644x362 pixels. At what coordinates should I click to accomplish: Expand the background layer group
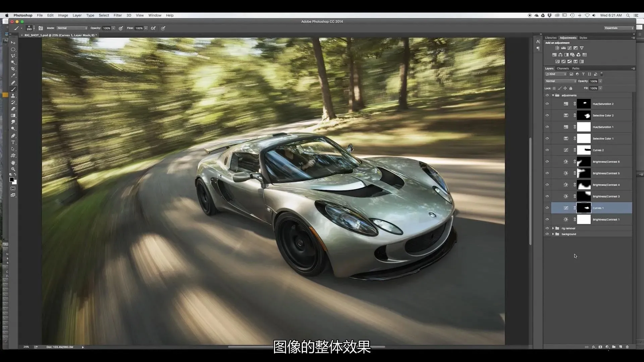pyautogui.click(x=553, y=234)
